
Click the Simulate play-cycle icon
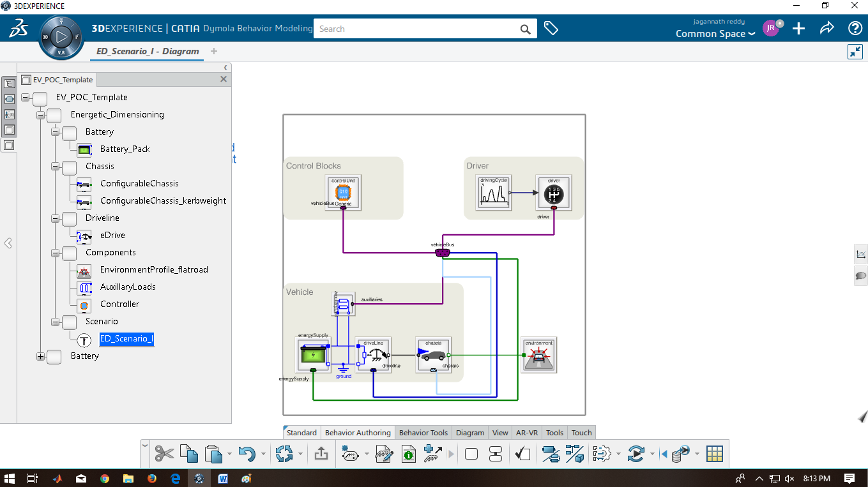tap(636, 454)
